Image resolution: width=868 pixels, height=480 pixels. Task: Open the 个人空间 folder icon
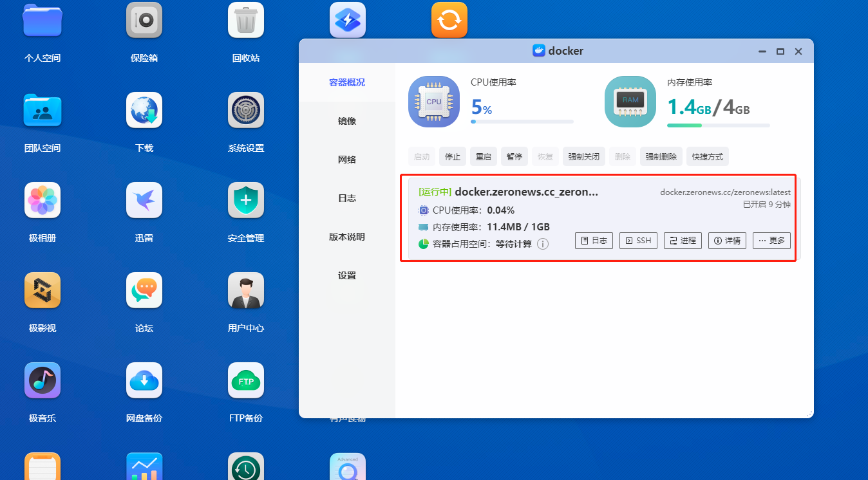pos(42,20)
